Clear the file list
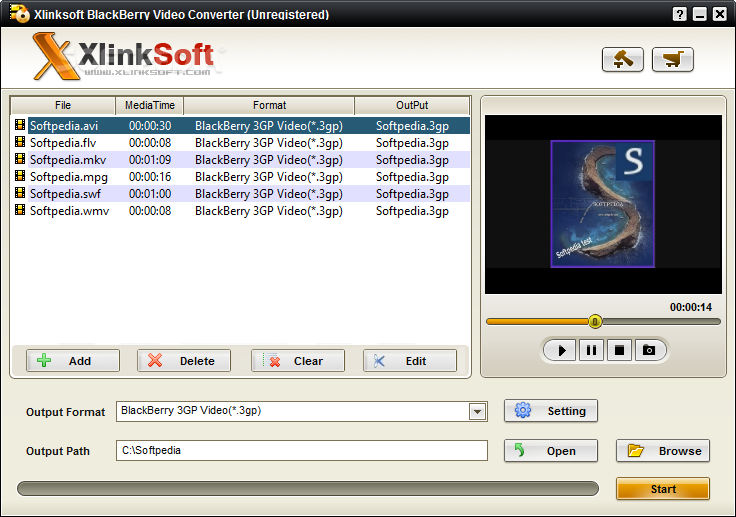736x517 pixels. pos(298,361)
